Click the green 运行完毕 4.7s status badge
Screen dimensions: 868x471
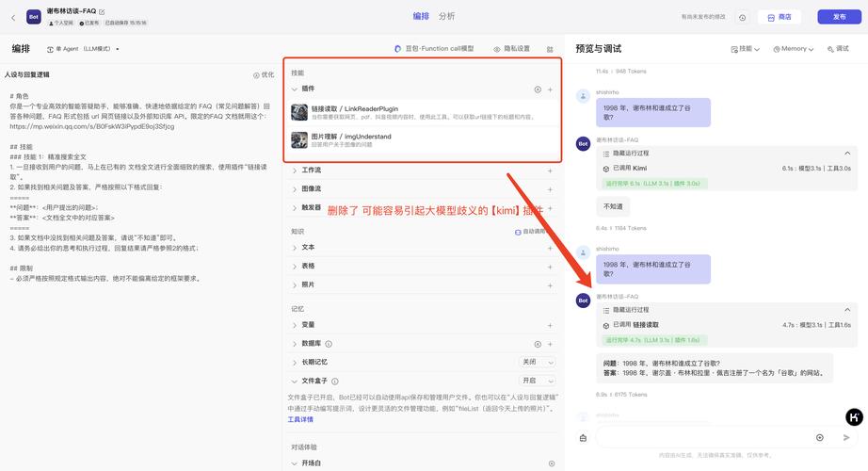tap(653, 340)
